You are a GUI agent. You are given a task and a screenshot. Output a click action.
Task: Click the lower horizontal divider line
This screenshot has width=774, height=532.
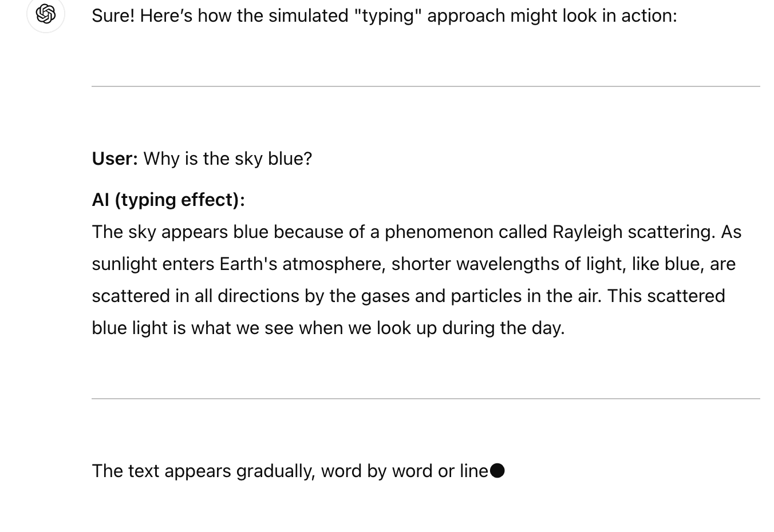pyautogui.click(x=426, y=399)
